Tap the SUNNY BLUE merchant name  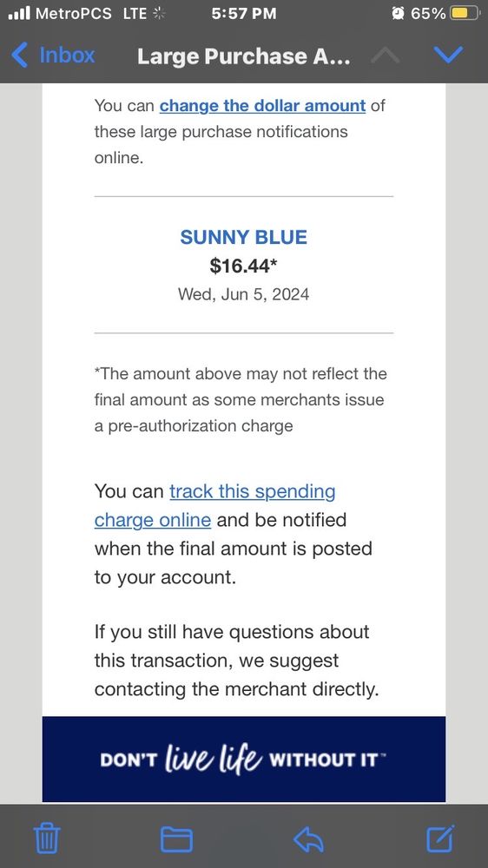(x=244, y=237)
